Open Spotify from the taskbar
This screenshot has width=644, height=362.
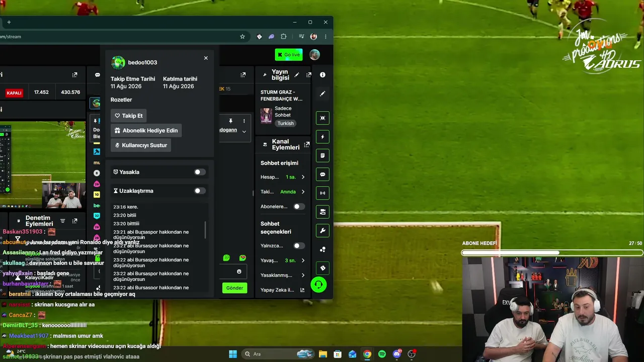(x=382, y=354)
